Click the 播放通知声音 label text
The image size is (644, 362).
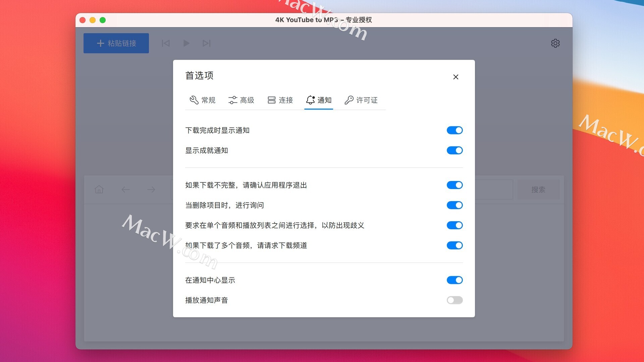207,300
